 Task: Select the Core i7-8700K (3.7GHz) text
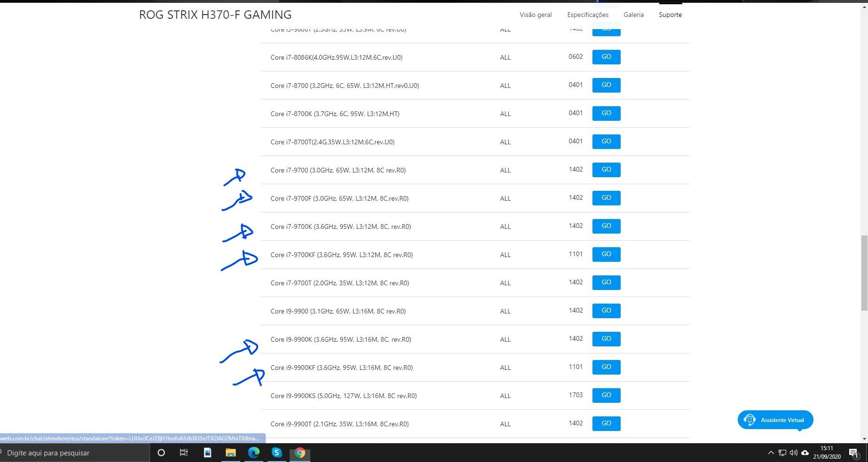pos(335,114)
